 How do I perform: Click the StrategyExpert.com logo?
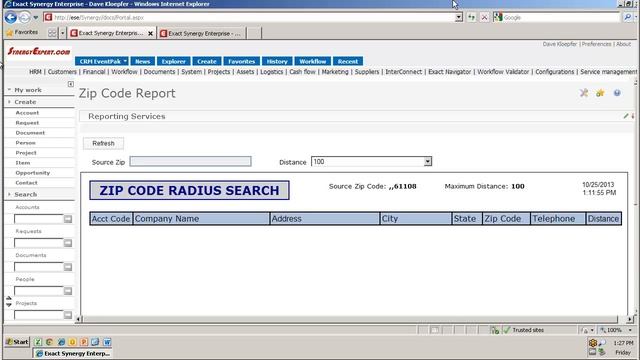[39, 51]
